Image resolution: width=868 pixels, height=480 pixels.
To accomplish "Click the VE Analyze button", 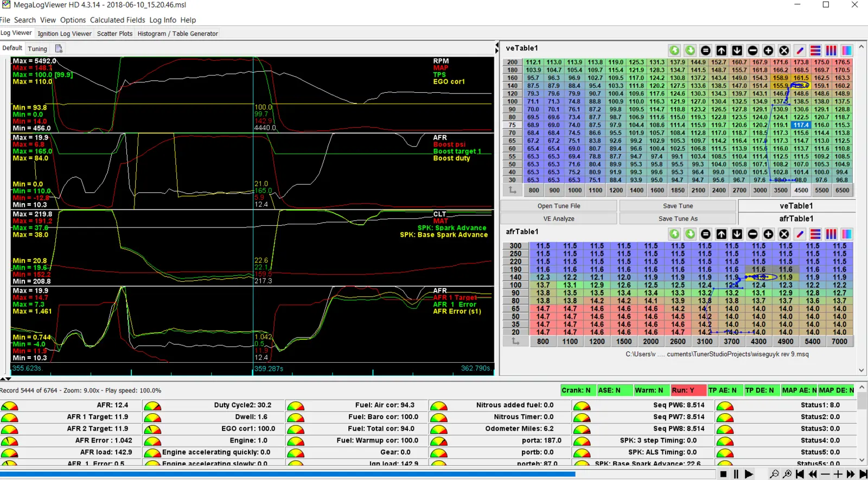I will pos(559,218).
